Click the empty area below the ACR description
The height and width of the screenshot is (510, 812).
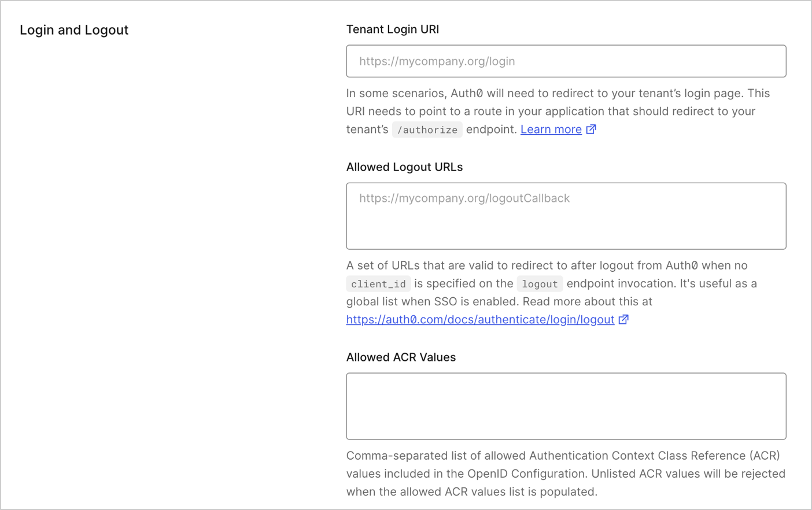[566, 504]
